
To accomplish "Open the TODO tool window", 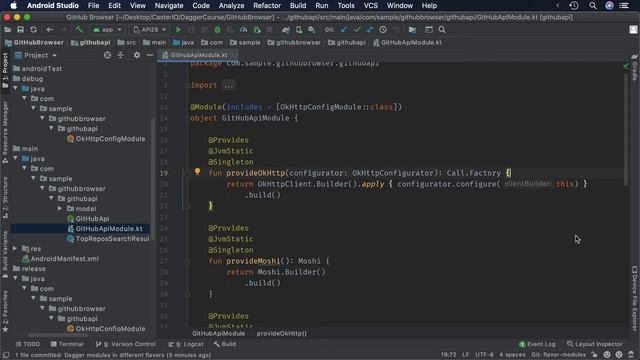I will (28, 344).
